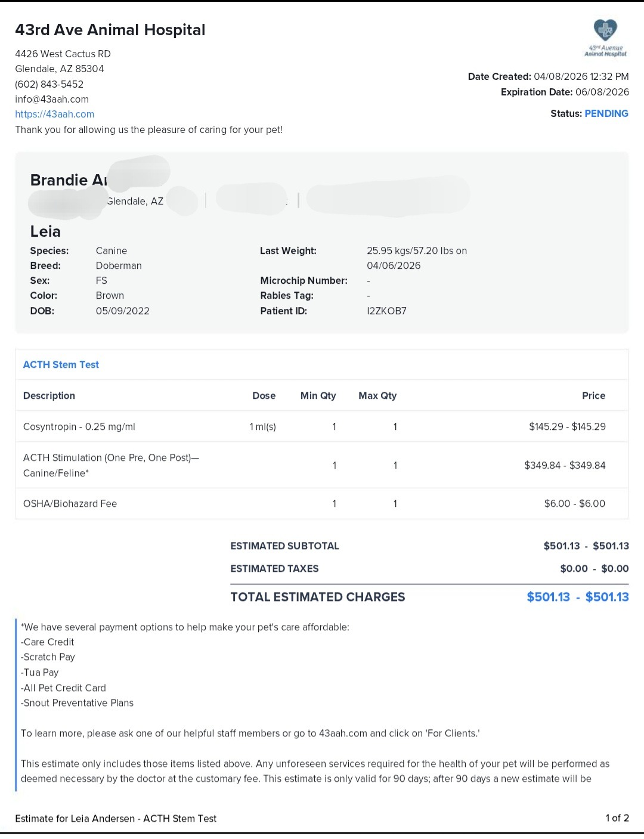Click the patient name Leia

click(45, 231)
